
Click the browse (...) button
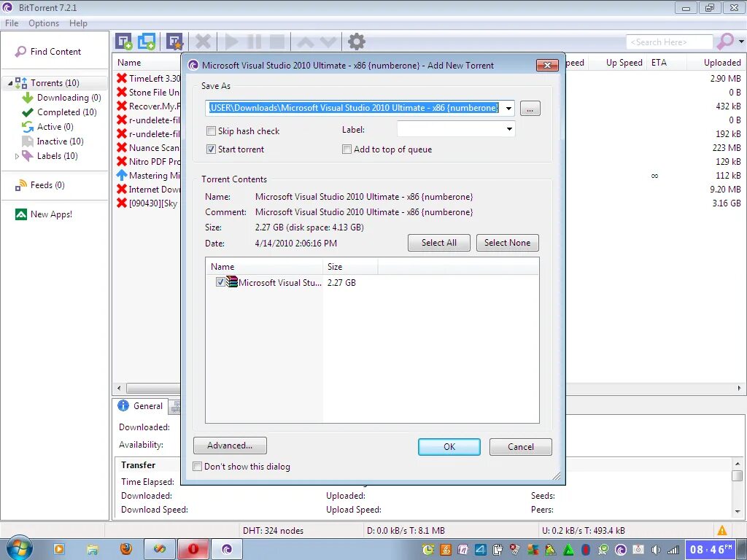(530, 109)
